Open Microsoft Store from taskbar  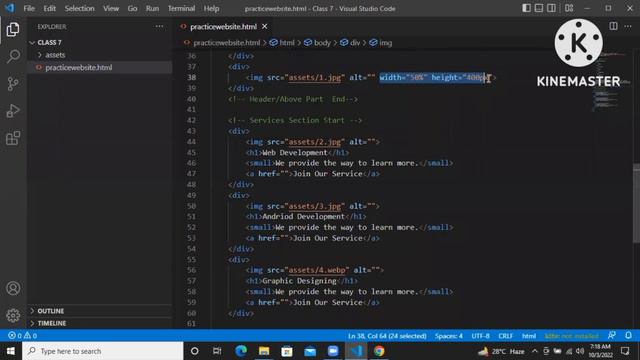pyautogui.click(x=287, y=351)
